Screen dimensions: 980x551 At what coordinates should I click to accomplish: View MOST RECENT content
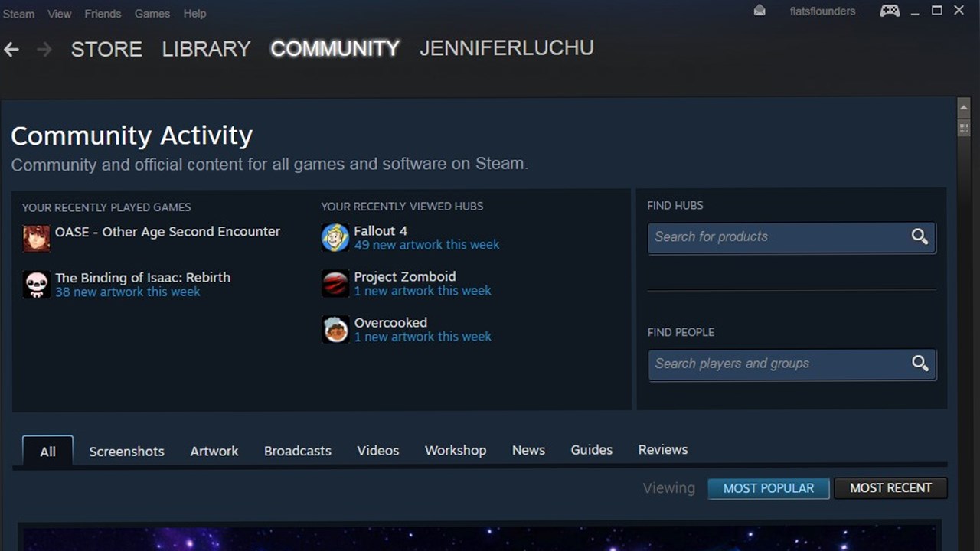pyautogui.click(x=890, y=488)
